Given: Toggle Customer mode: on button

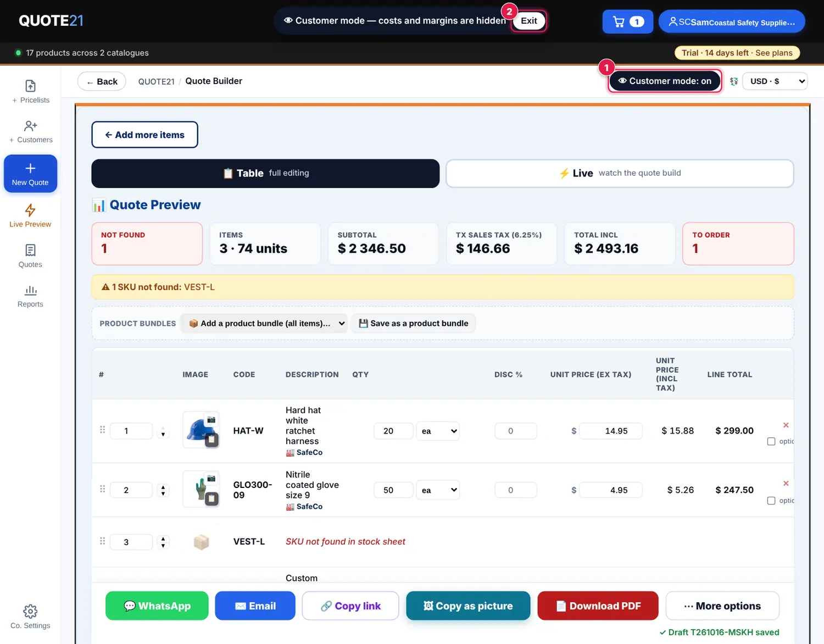Looking at the screenshot, I should [x=665, y=81].
